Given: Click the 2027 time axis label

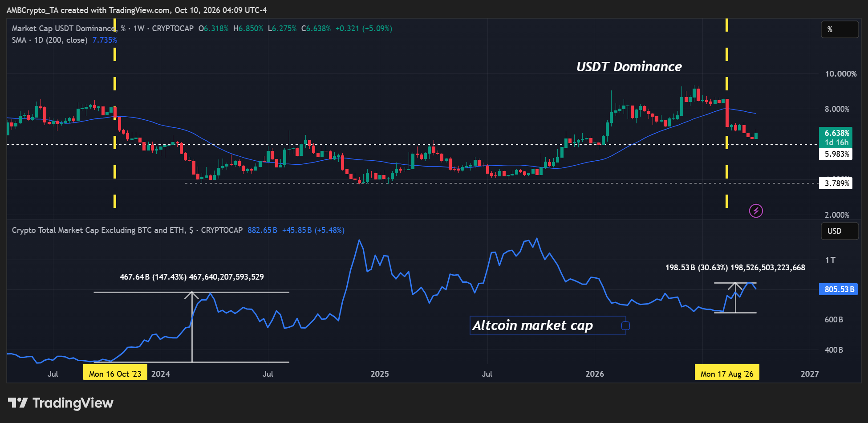Looking at the screenshot, I should (810, 374).
